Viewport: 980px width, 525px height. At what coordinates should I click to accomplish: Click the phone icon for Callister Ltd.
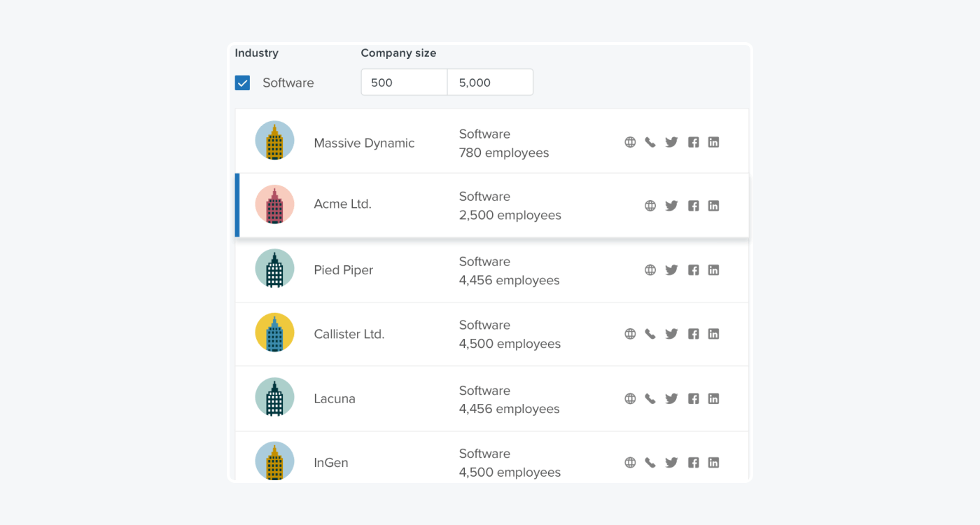pyautogui.click(x=650, y=334)
